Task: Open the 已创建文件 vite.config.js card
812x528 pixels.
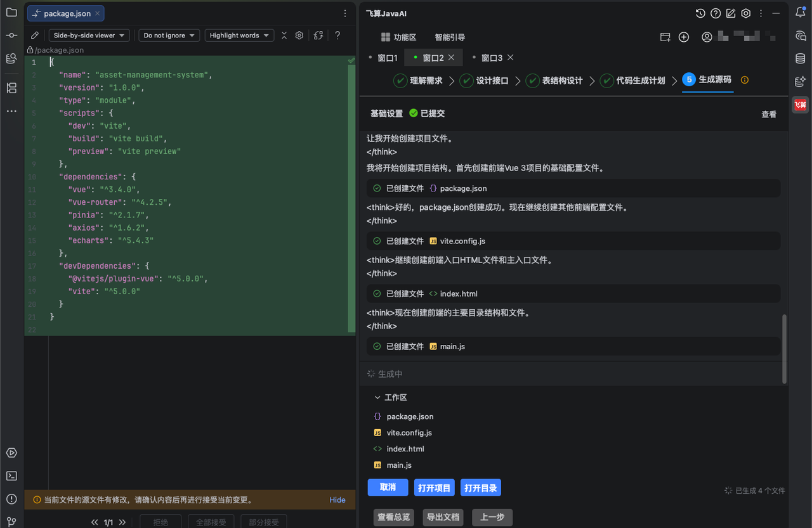Action: pyautogui.click(x=573, y=241)
